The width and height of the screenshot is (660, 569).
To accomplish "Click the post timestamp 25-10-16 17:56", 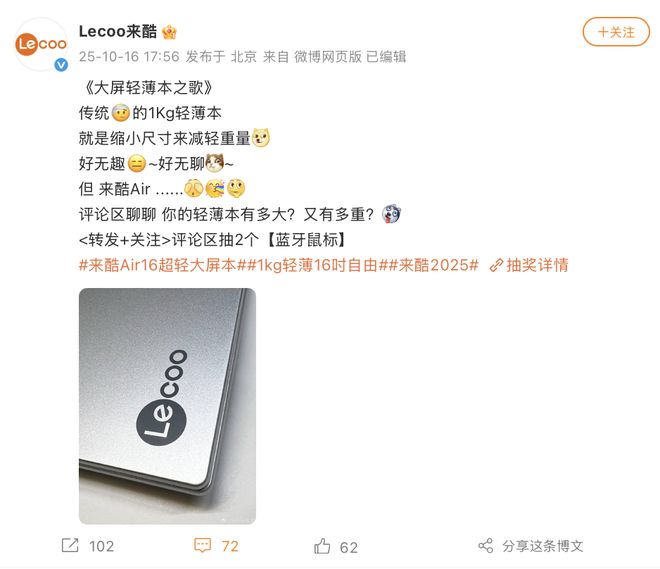I will click(x=129, y=56).
